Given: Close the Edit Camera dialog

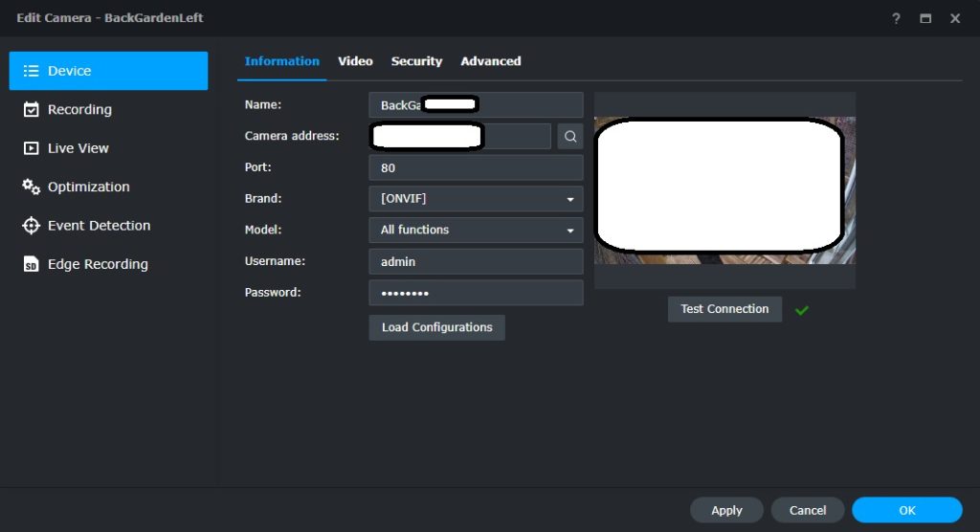Looking at the screenshot, I should [955, 18].
